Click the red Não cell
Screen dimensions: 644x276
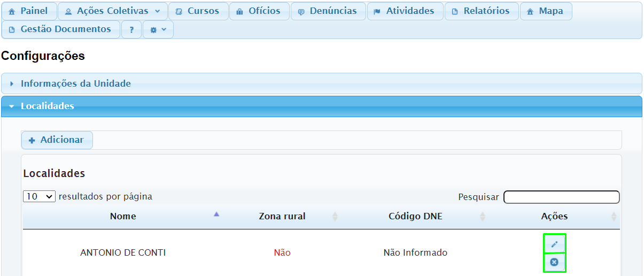(x=282, y=252)
